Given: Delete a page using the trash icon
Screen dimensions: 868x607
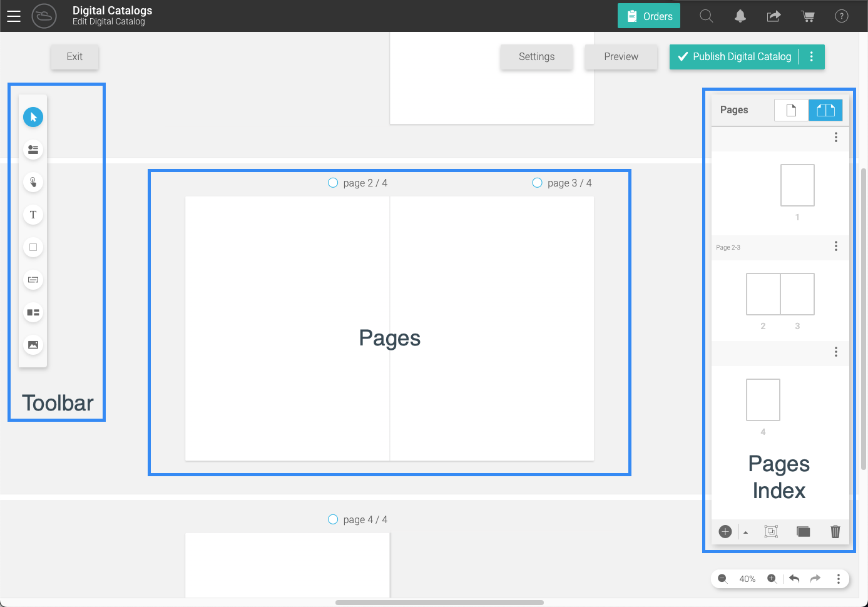Looking at the screenshot, I should click(x=835, y=531).
